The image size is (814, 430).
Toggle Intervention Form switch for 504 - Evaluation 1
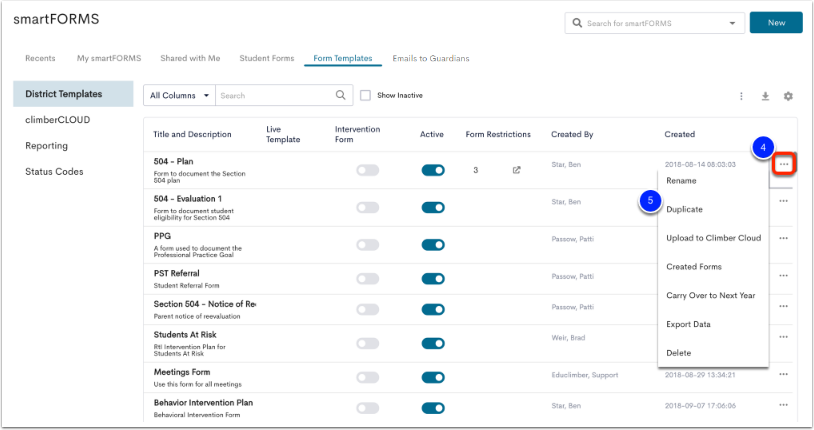[x=368, y=207]
